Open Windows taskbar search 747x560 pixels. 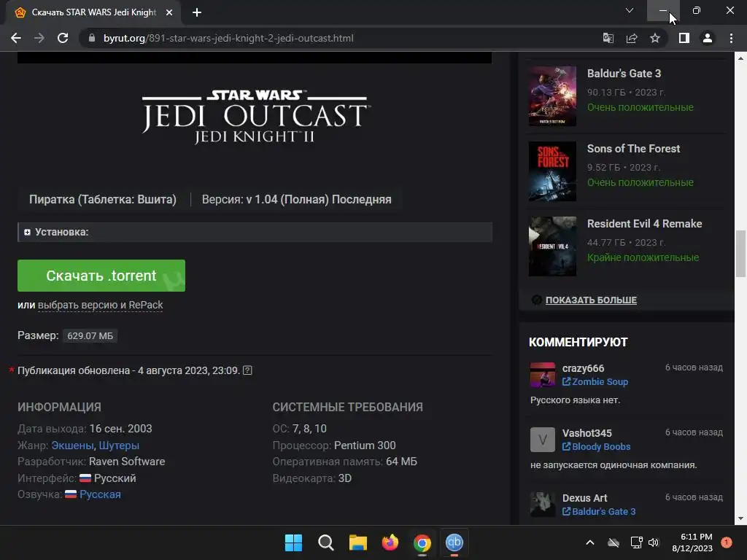(326, 542)
